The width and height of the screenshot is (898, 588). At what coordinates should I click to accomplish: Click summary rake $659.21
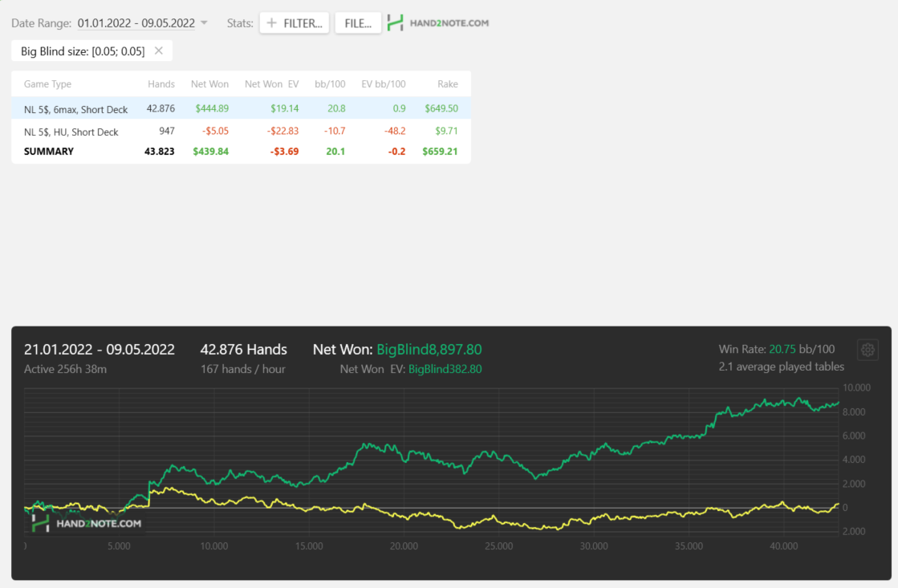[x=440, y=151]
